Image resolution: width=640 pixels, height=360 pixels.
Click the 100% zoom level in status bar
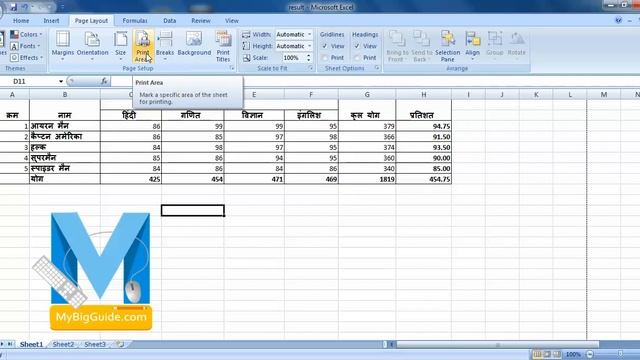click(x=573, y=354)
